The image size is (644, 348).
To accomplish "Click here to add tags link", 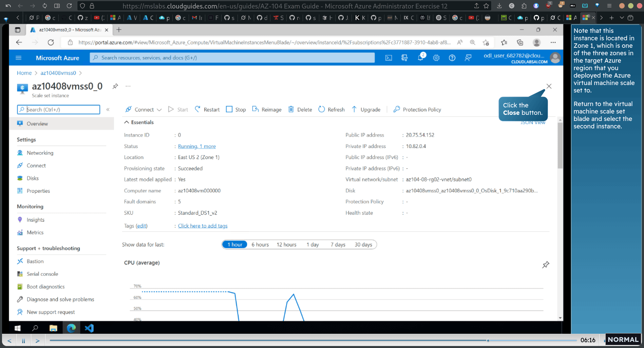I will (203, 226).
